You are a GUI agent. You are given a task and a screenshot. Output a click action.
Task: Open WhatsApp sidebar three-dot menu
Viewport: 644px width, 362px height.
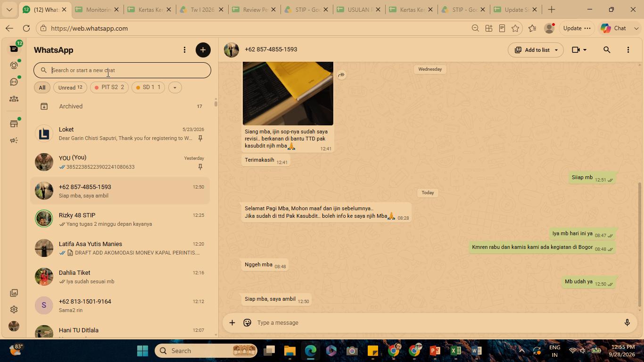pyautogui.click(x=184, y=50)
